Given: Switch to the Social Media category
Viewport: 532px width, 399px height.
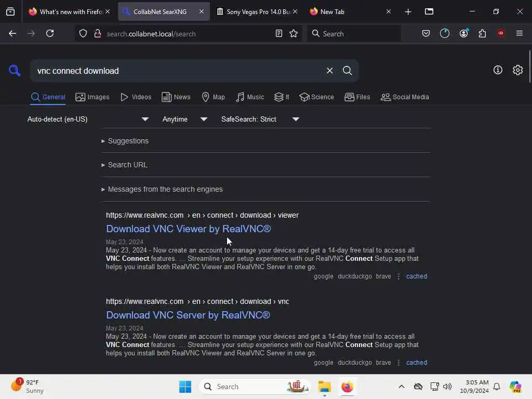Looking at the screenshot, I should 405,97.
